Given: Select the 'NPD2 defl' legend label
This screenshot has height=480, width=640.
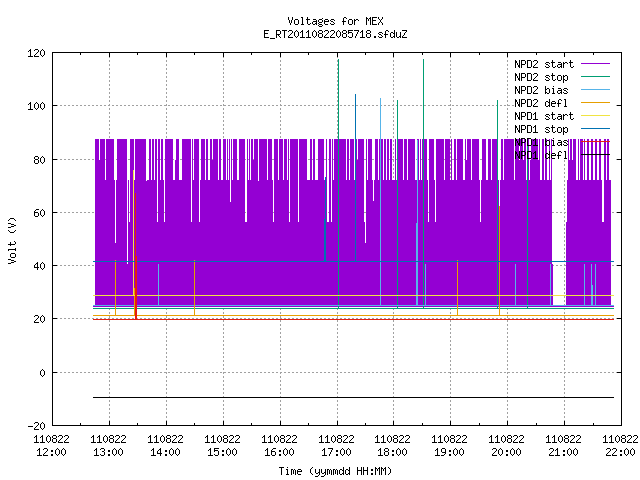Looking at the screenshot, I should coord(541,103).
